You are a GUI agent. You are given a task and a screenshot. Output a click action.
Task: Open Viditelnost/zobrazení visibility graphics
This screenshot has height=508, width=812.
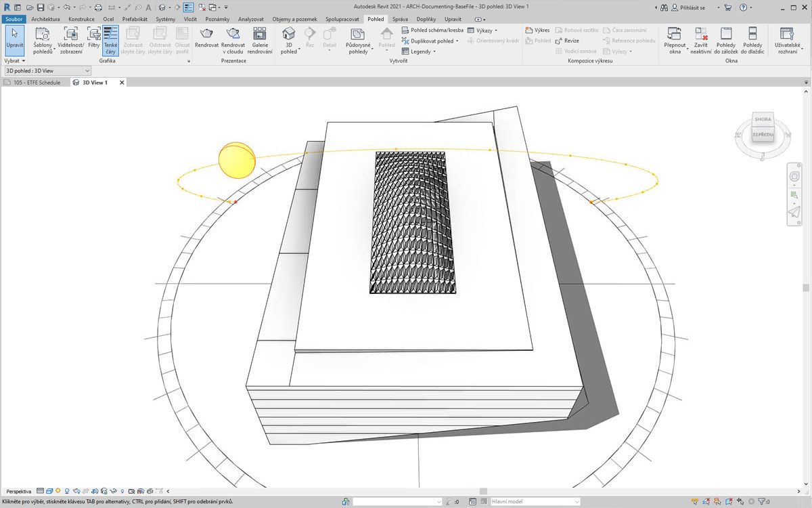point(71,41)
